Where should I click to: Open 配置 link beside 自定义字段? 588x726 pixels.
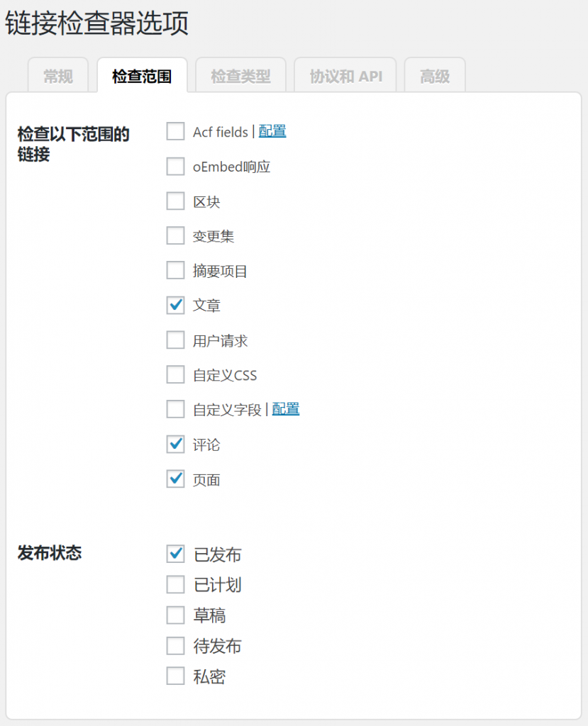[x=286, y=409]
